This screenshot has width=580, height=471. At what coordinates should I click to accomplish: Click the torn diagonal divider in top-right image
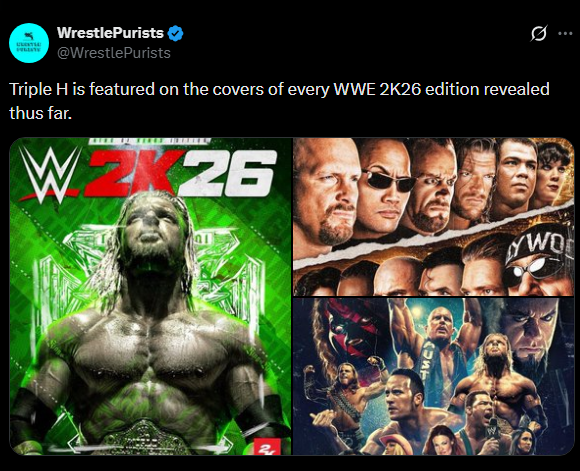tap(434, 237)
